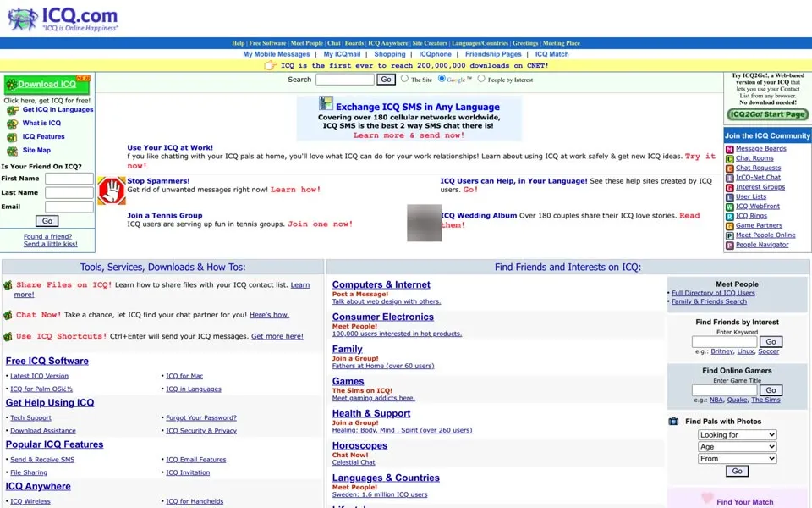Open My ICQmail link
Viewport: 812px width, 508px height.
tap(342, 54)
